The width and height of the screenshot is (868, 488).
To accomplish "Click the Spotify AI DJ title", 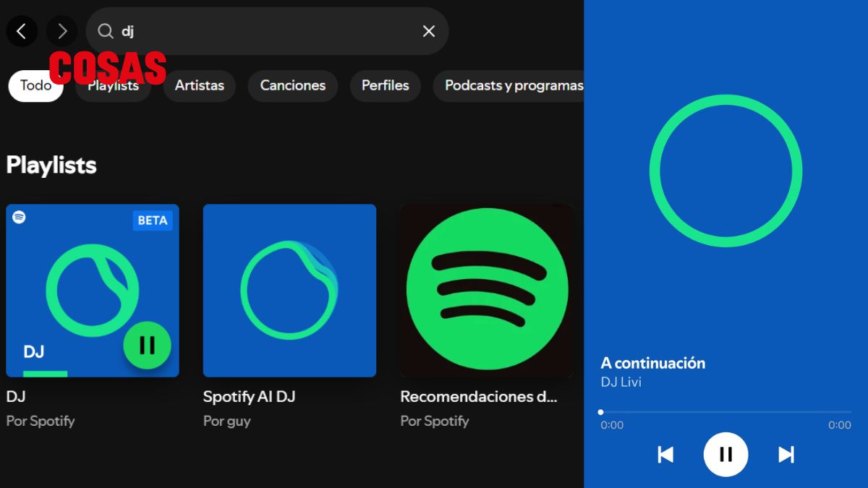I will click(x=250, y=397).
